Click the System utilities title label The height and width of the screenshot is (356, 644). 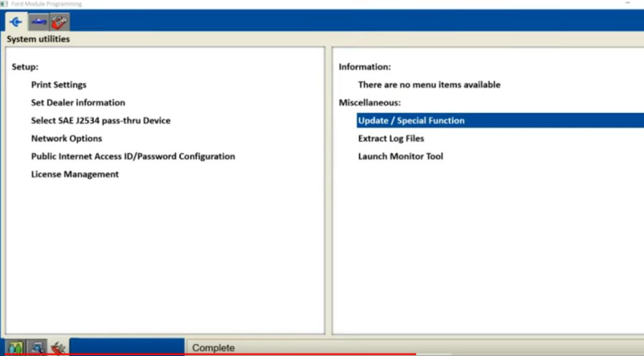pos(38,39)
